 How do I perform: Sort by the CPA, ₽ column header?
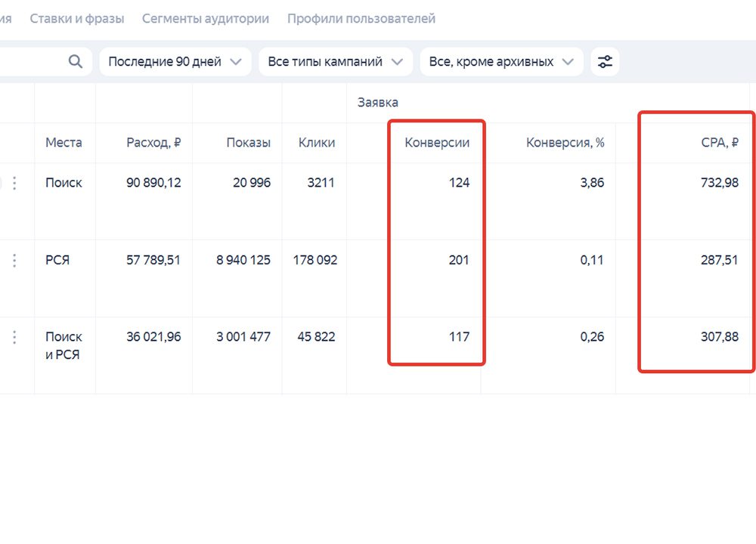click(720, 142)
